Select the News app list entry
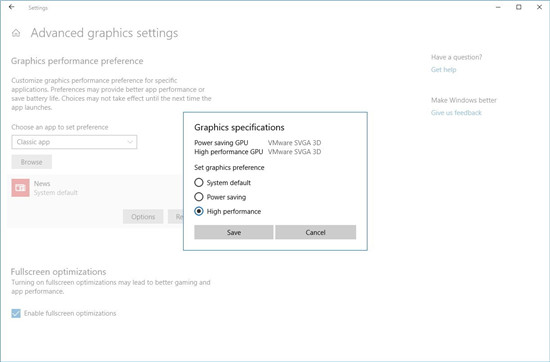 click(95, 188)
